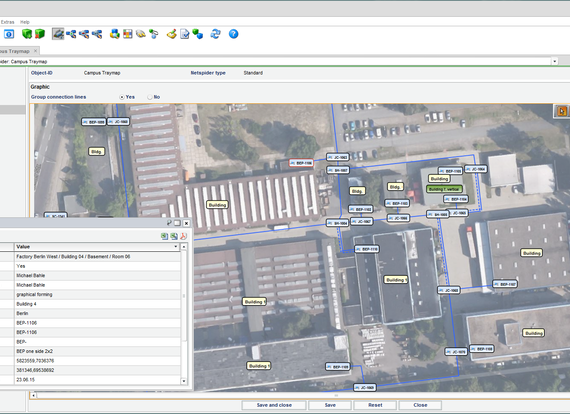
Task: Select the red-outlined BEP-1106 node on map
Action: point(301,163)
